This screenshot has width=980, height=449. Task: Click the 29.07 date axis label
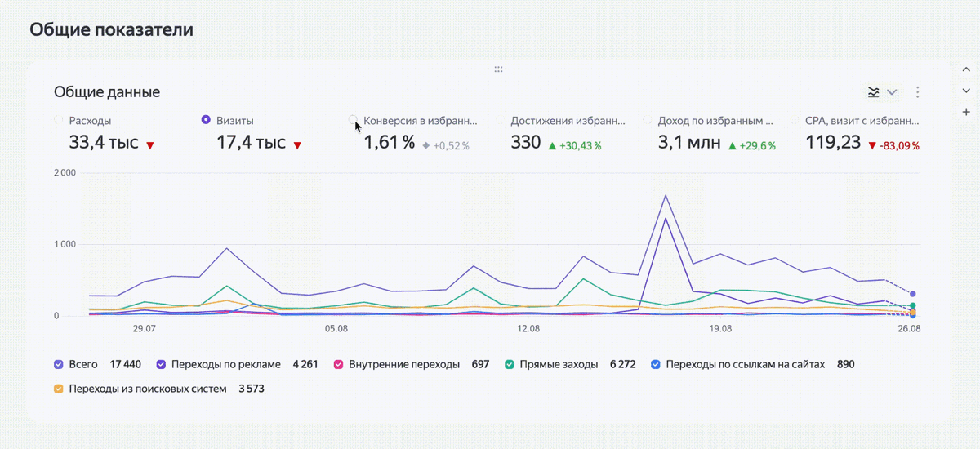pos(145,328)
